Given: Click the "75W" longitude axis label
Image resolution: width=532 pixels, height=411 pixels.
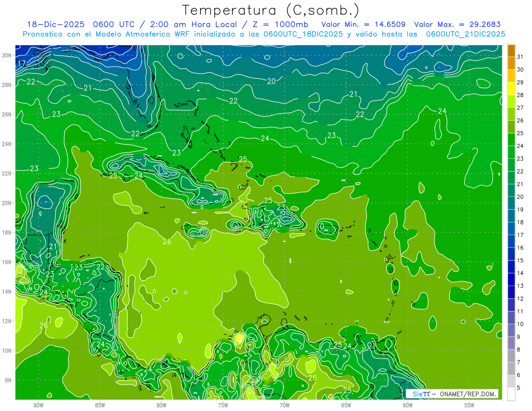Looking at the screenshot, I should point(223,405).
